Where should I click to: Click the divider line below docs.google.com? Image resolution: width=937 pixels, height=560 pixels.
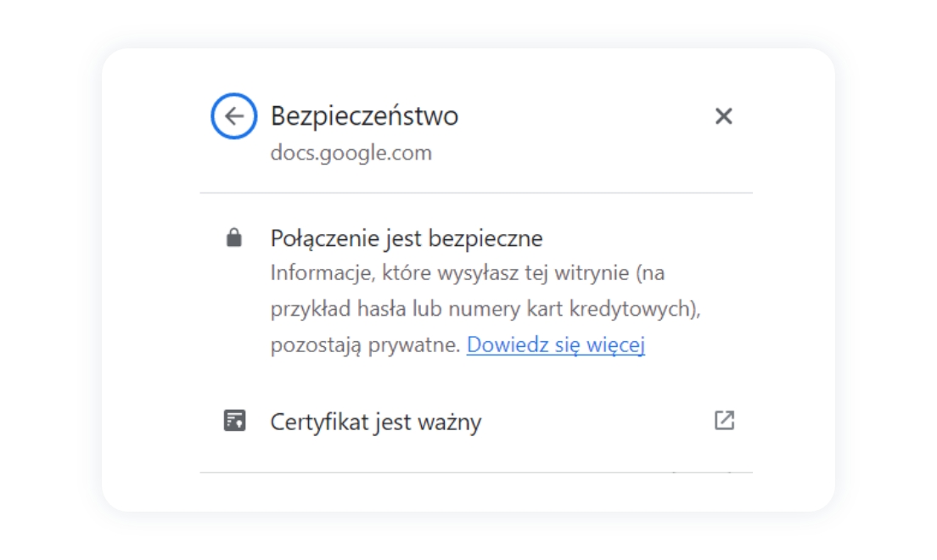475,193
